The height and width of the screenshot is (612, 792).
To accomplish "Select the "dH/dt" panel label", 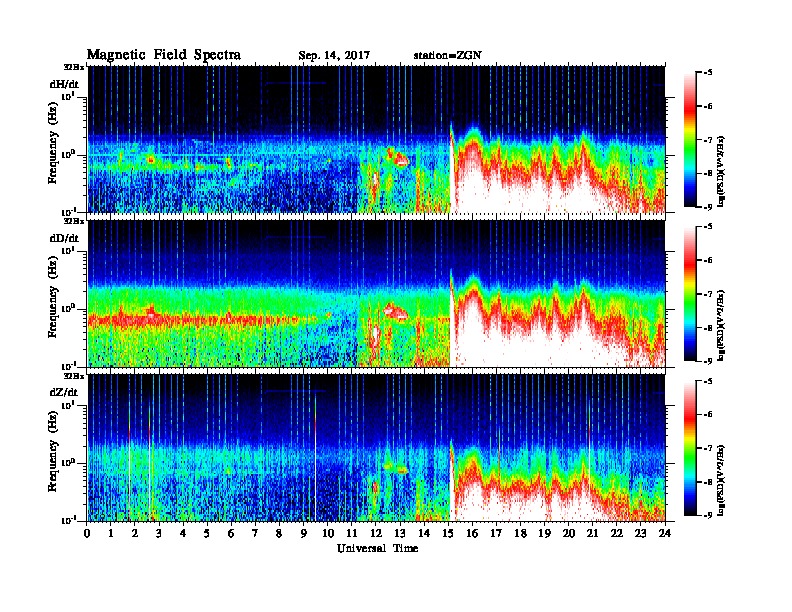I will 64,84.
